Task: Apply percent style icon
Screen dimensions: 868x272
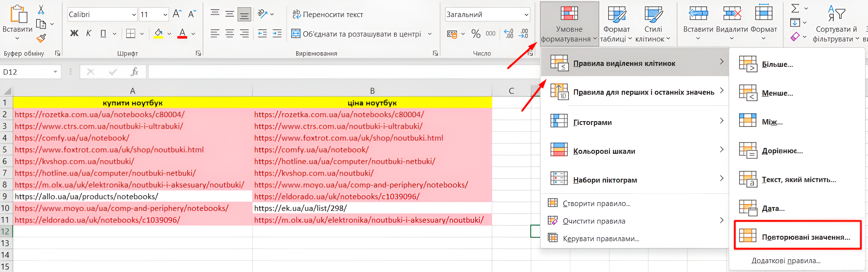Action: tap(476, 34)
